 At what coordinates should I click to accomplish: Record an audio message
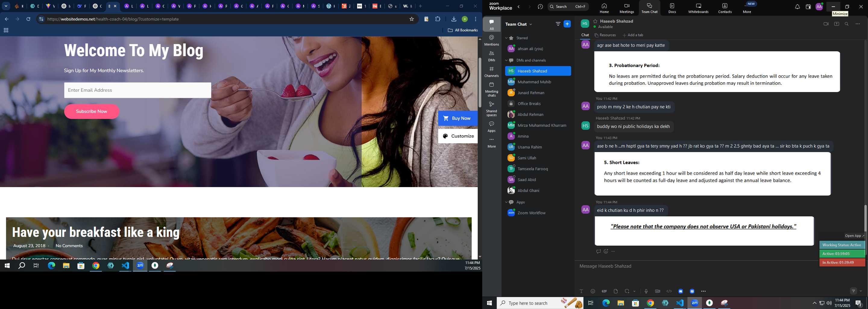[x=646, y=291]
